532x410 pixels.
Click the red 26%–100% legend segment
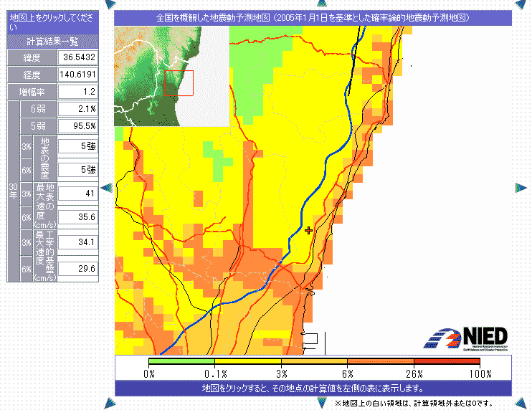(446, 361)
